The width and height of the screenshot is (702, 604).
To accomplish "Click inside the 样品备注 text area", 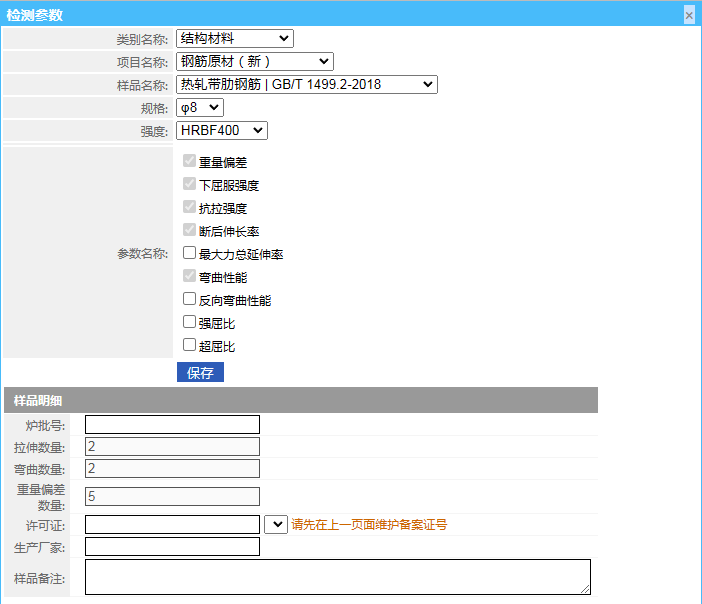I will (x=337, y=577).
